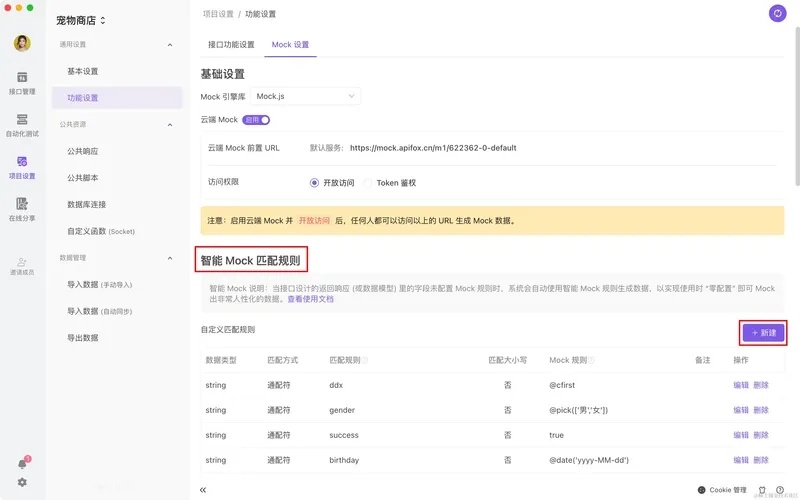
Task: Click help icon beside Mock 规则 column header
Action: [x=591, y=360]
